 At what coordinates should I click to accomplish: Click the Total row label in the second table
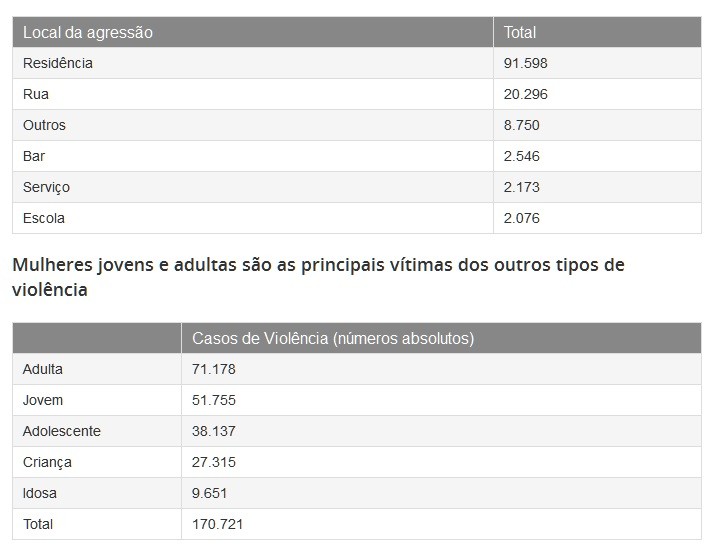pos(38,524)
